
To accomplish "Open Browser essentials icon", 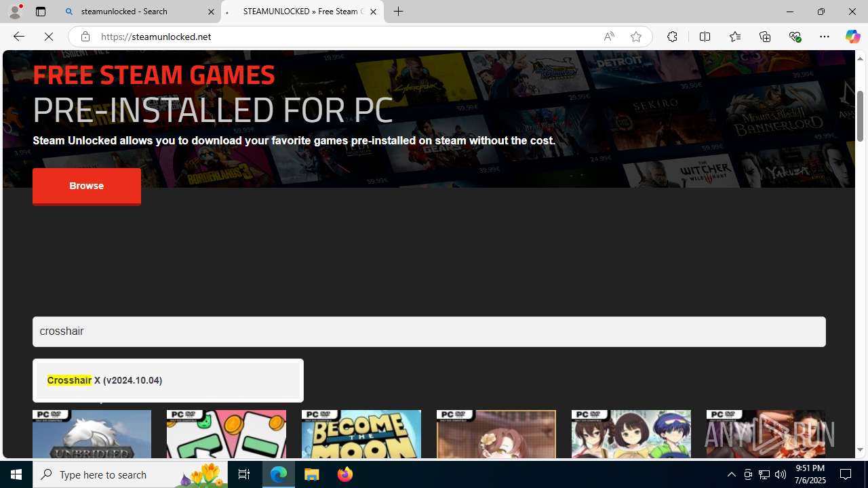I will coord(795,37).
